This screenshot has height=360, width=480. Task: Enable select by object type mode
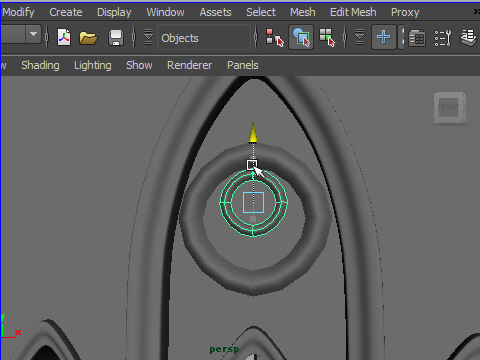[301, 37]
